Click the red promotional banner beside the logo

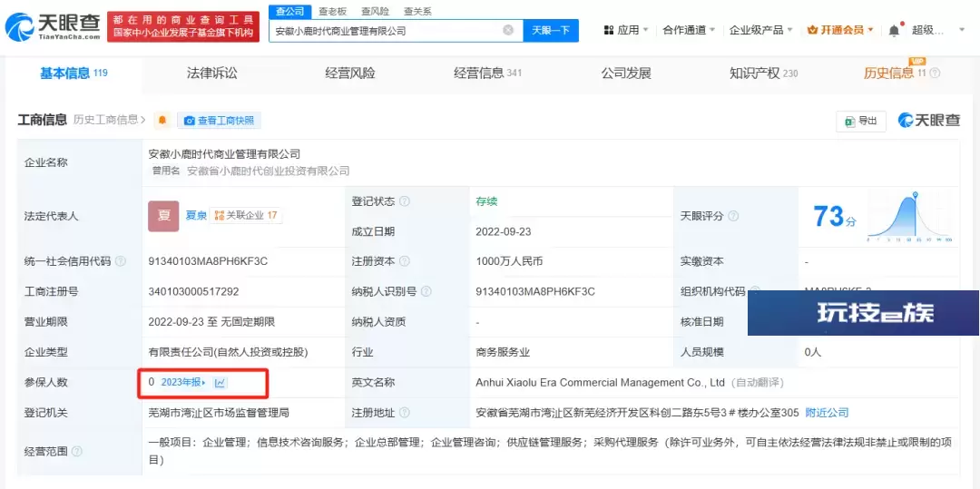183,26
